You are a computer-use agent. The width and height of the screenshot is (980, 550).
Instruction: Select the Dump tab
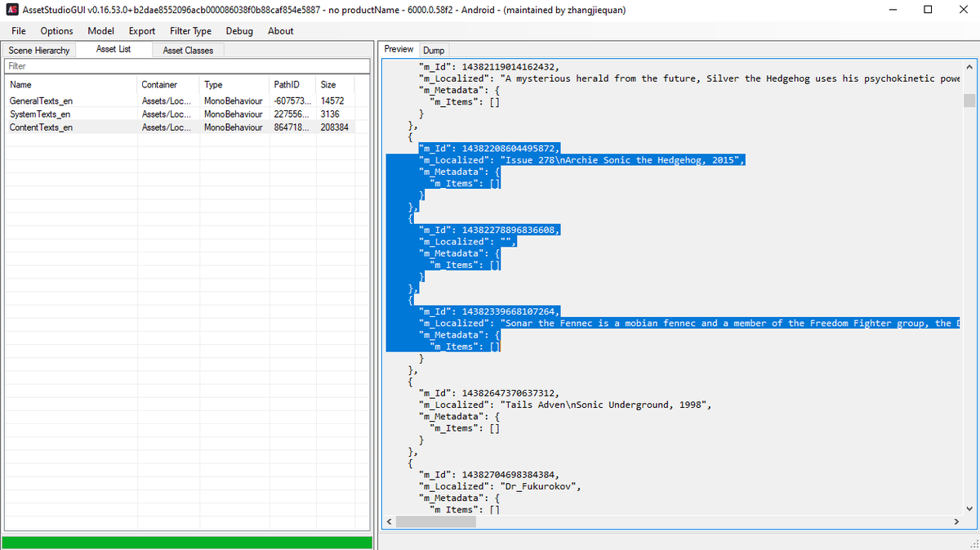434,51
